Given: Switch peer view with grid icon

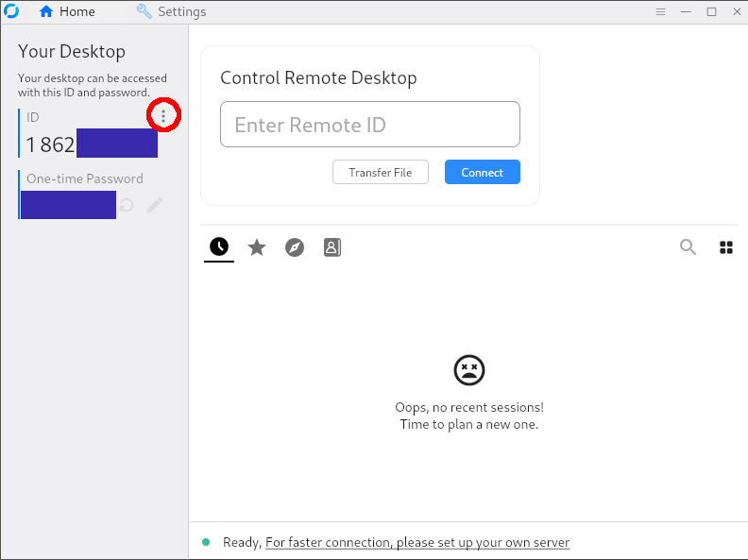Looking at the screenshot, I should coord(726,247).
